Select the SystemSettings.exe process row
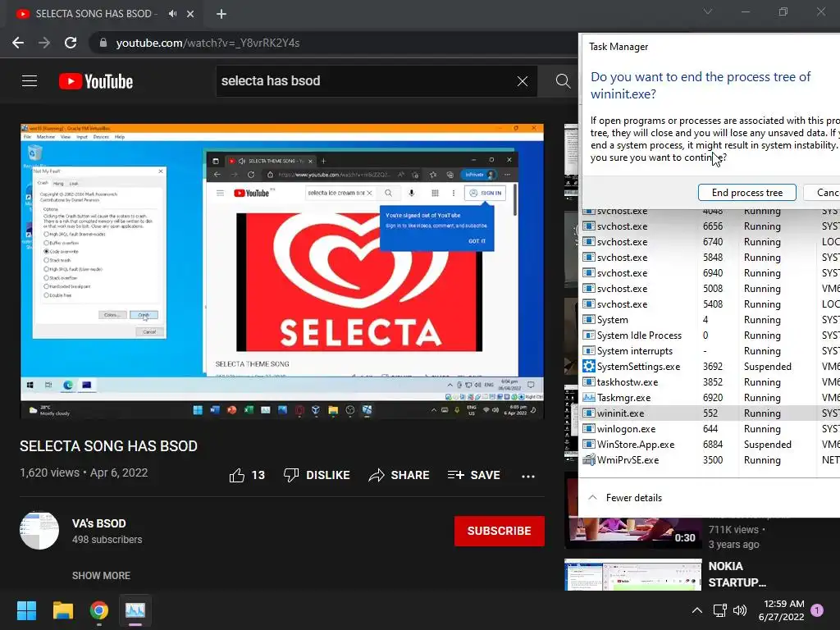Viewport: 840px width, 630px height. point(710,367)
